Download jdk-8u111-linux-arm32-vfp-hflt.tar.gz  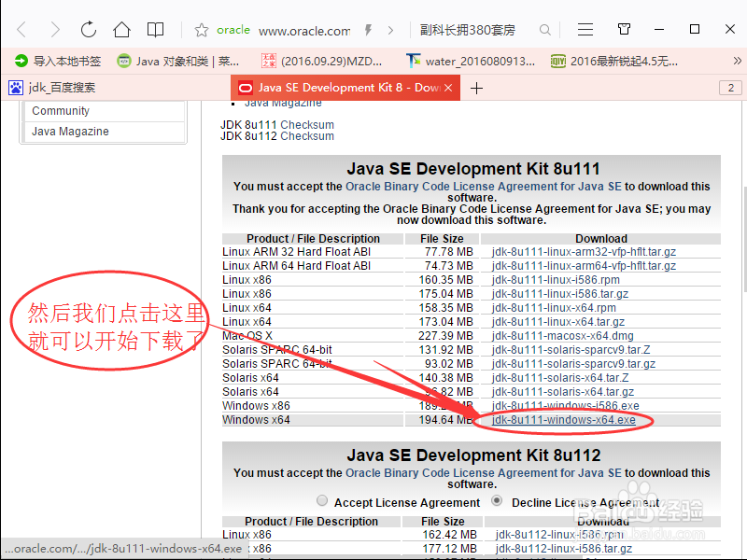coord(585,252)
